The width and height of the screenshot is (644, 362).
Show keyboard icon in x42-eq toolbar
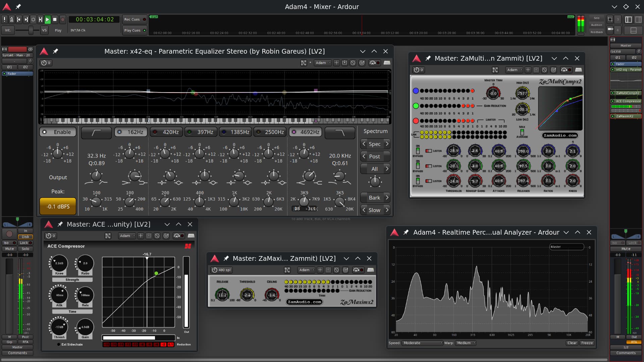point(387,63)
